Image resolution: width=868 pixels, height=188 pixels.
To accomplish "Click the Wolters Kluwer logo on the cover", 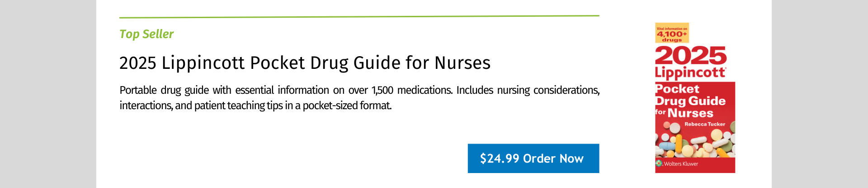I will click(x=677, y=164).
